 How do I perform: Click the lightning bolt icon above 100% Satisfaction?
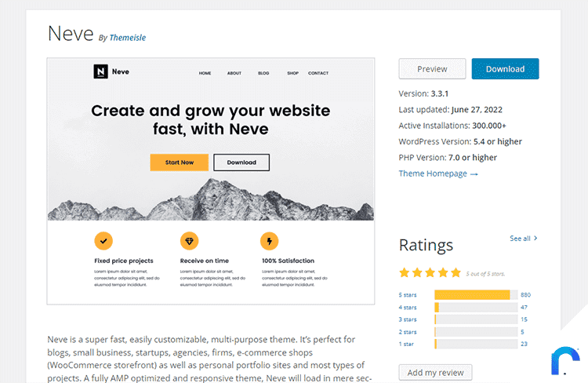click(269, 241)
